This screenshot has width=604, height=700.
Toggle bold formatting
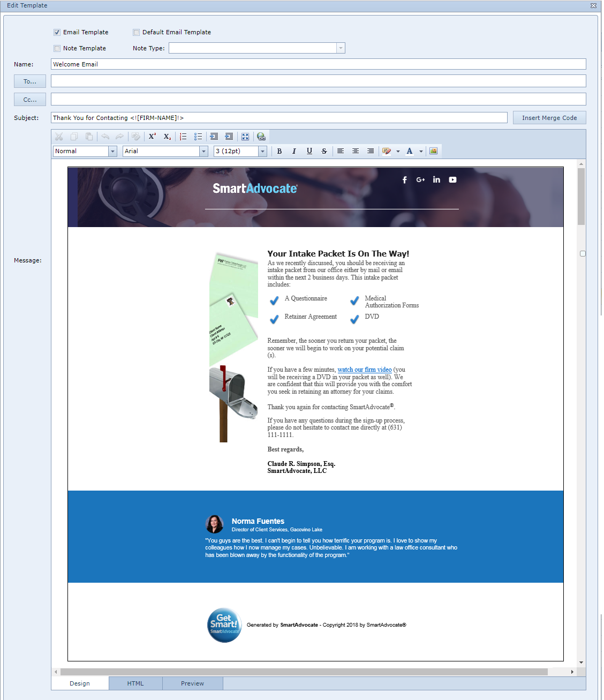[x=280, y=151]
